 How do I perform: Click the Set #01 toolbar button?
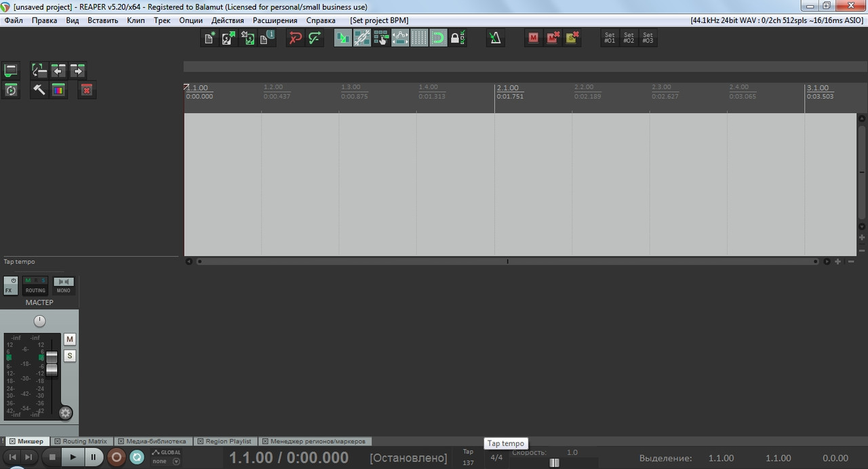point(610,38)
